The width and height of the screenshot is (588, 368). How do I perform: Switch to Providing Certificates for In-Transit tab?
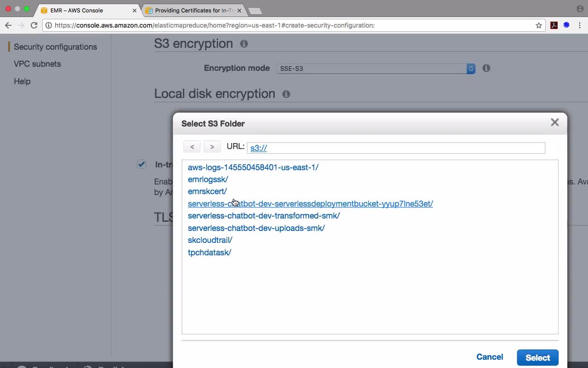(193, 10)
